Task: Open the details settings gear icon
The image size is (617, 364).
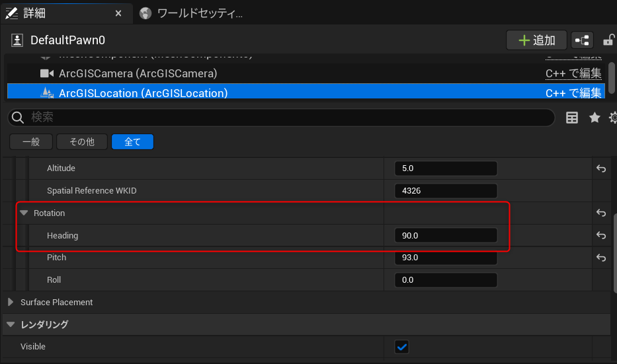Action: coord(613,118)
